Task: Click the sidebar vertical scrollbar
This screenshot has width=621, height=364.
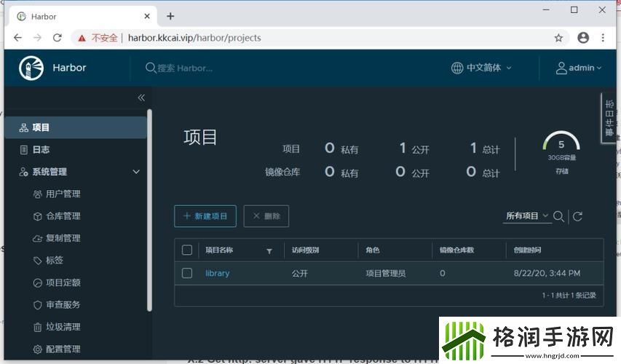Action: [x=149, y=210]
